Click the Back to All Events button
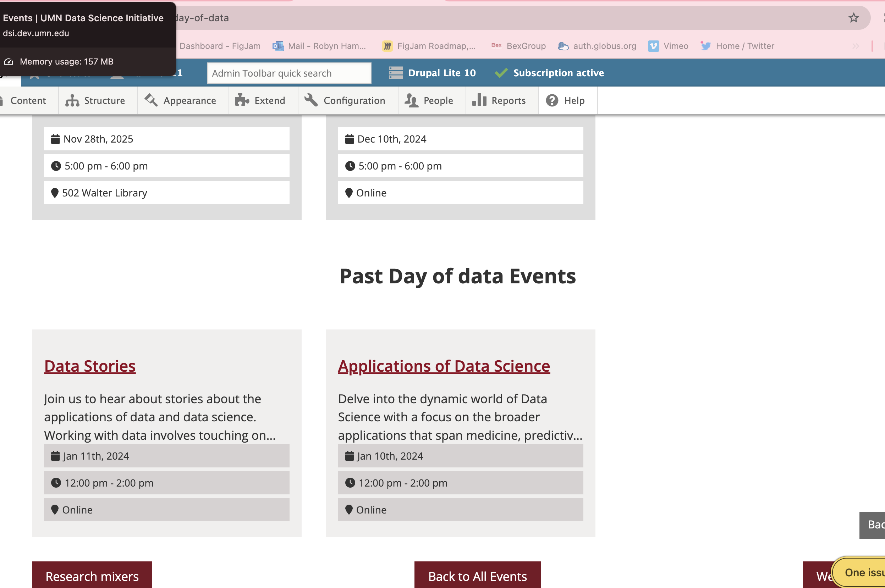Image resolution: width=885 pixels, height=588 pixels. click(477, 576)
